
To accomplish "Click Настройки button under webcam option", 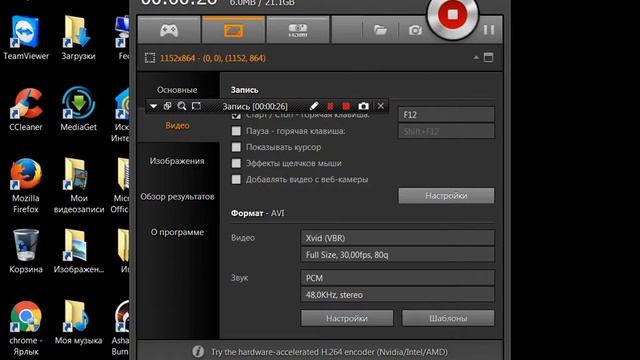I will coord(446,196).
